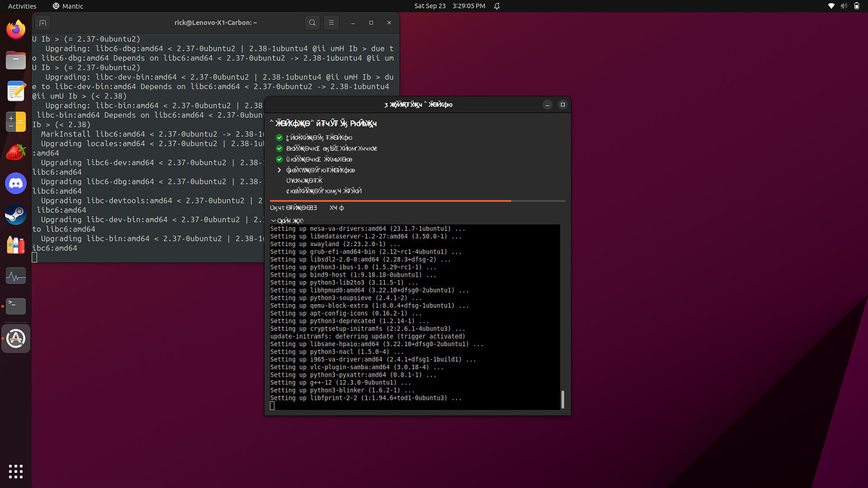Open the Files manager dock icon
Image resolution: width=868 pixels, height=488 pixels.
(16, 60)
